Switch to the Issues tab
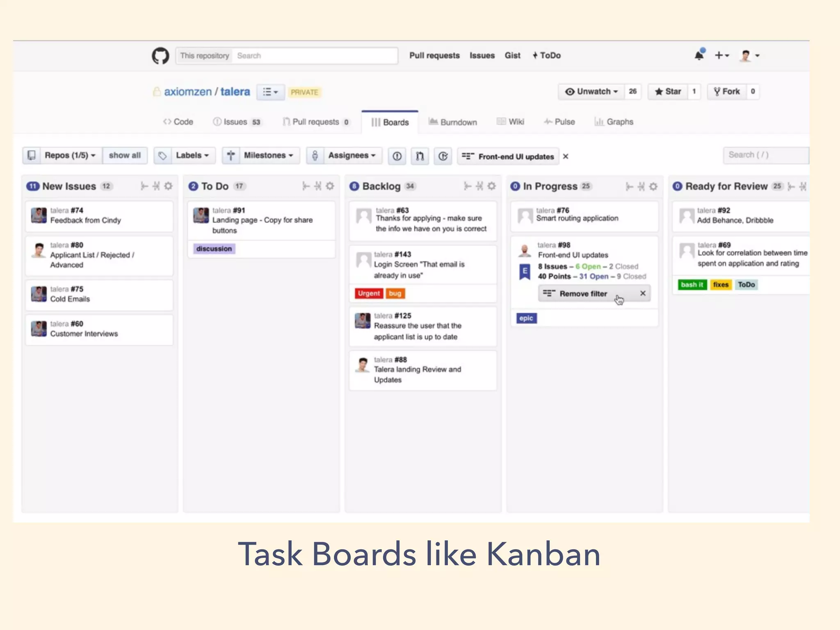Viewport: 840px width, 630px height. 237,122
